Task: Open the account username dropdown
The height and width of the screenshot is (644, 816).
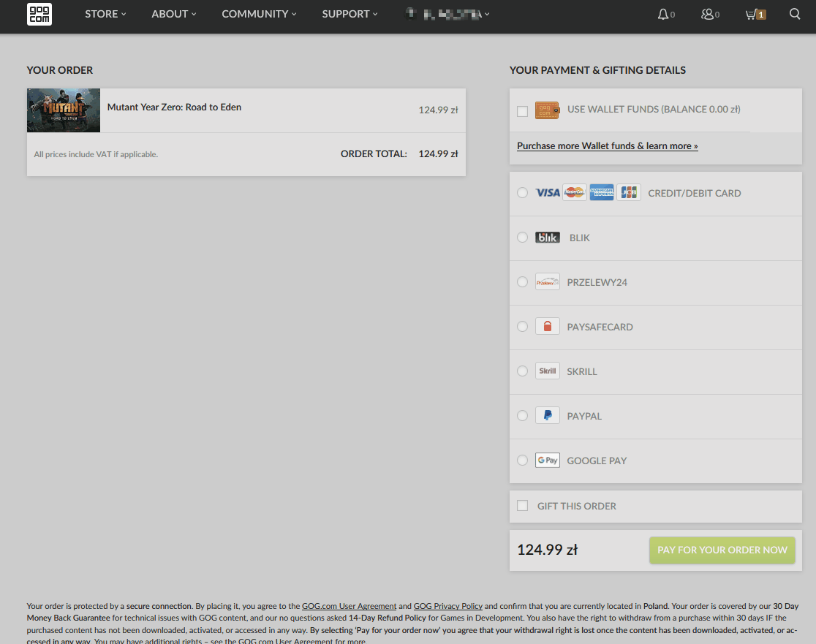Action: (x=446, y=14)
